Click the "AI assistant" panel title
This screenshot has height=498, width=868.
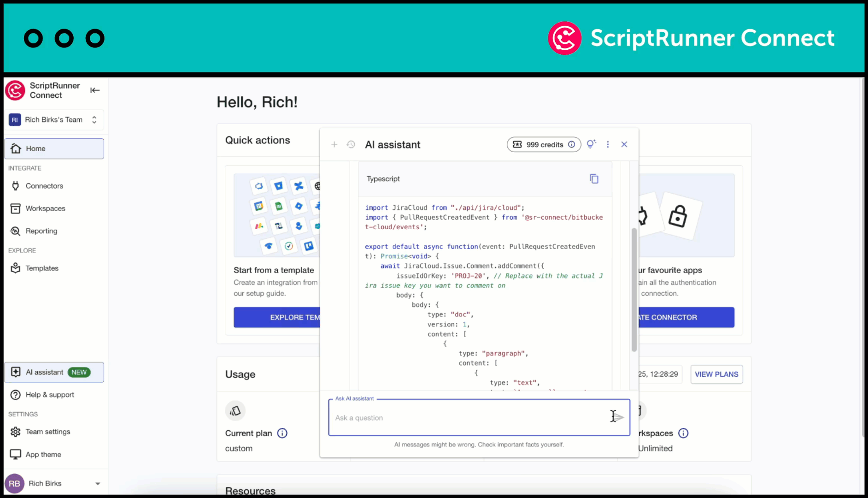(x=393, y=145)
